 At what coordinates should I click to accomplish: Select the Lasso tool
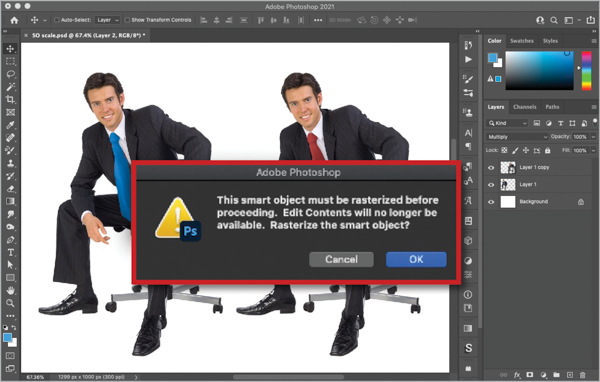point(10,74)
